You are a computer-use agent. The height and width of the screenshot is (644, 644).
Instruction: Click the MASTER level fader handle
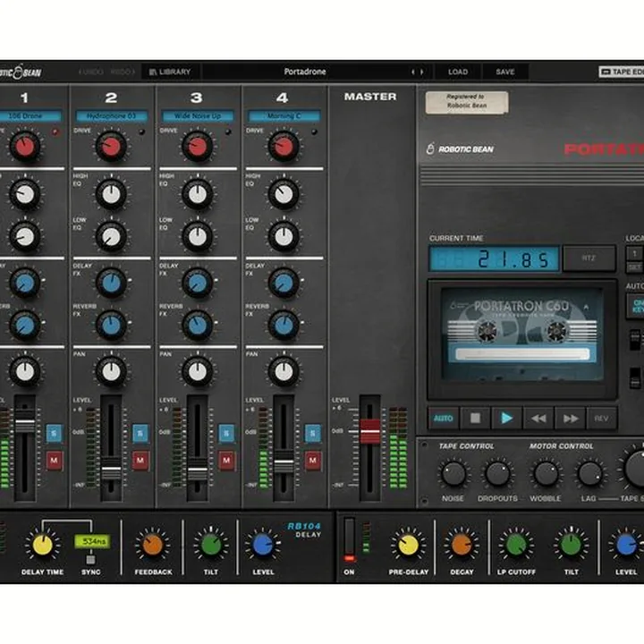[370, 432]
